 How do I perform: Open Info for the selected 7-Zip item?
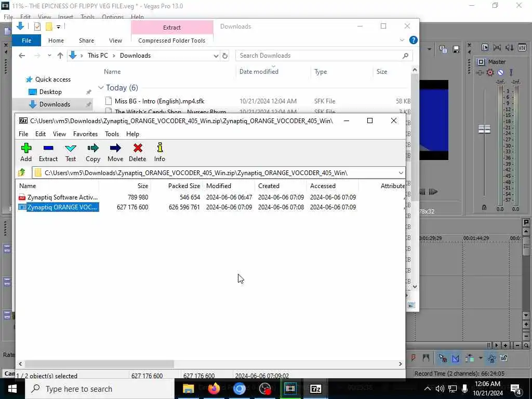click(x=159, y=152)
